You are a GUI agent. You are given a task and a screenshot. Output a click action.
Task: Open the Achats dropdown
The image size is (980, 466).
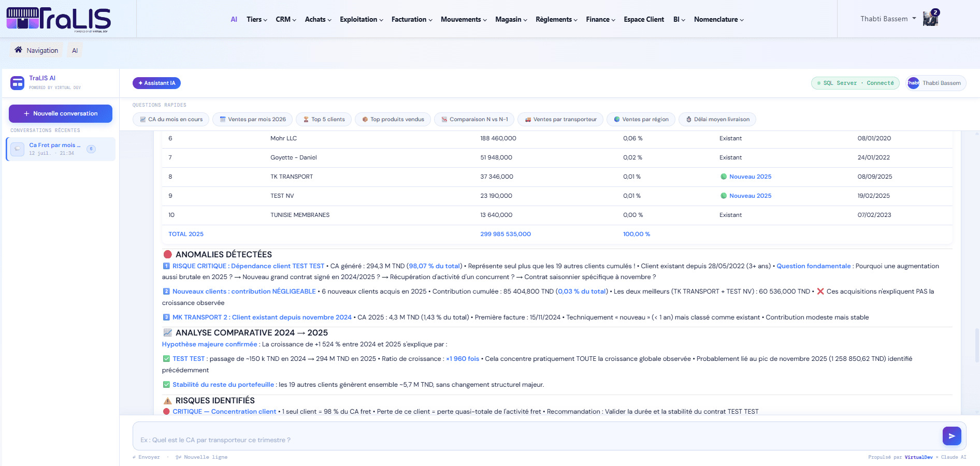(x=318, y=19)
